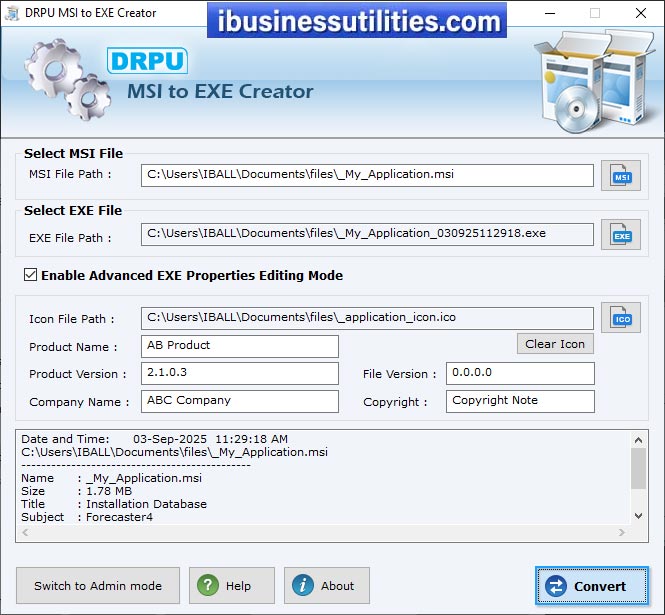This screenshot has width=665, height=615.
Task: Click the log vertical scrollbar thumb
Action: pos(638,469)
